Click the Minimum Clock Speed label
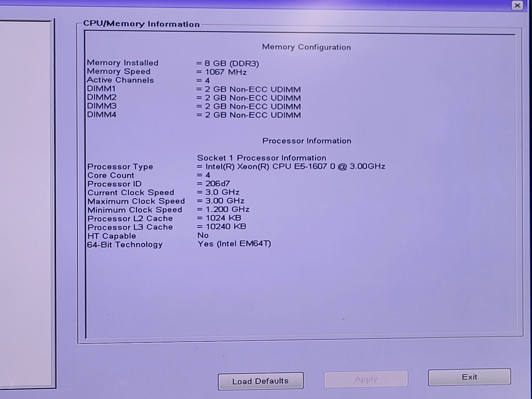This screenshot has width=532, height=399. (x=135, y=210)
